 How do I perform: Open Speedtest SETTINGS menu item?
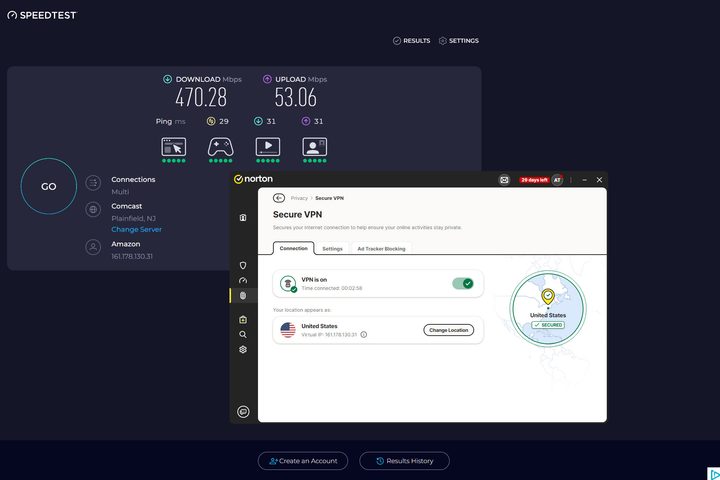point(459,41)
